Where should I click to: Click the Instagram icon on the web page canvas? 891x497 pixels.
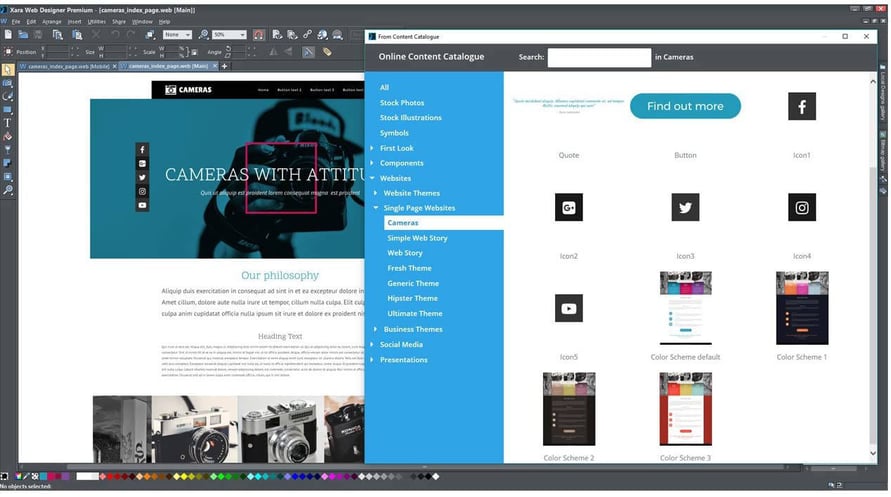point(142,192)
